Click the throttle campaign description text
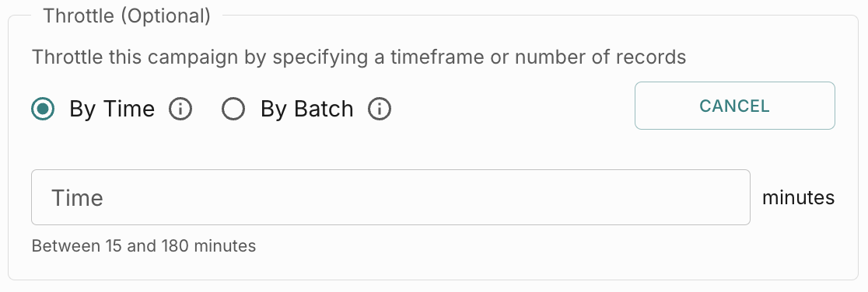Screen dimensions: 868x292 click(x=359, y=57)
